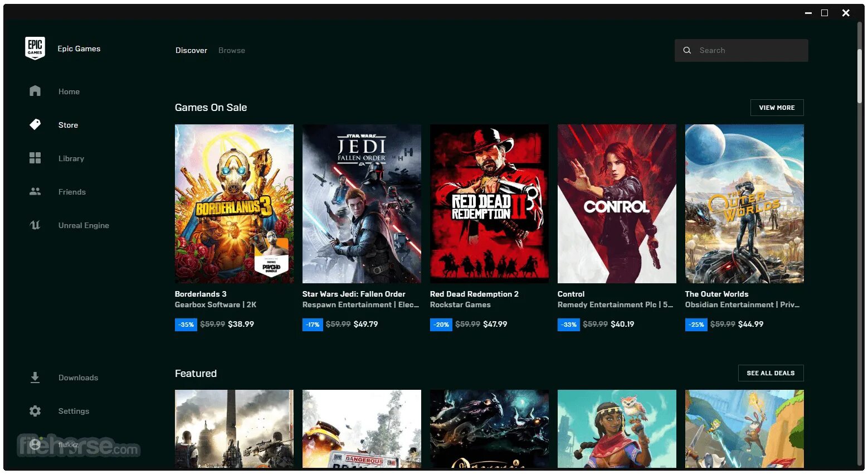Open the last Featured thumbnail with rabbit
The width and height of the screenshot is (868, 474).
[x=744, y=428]
